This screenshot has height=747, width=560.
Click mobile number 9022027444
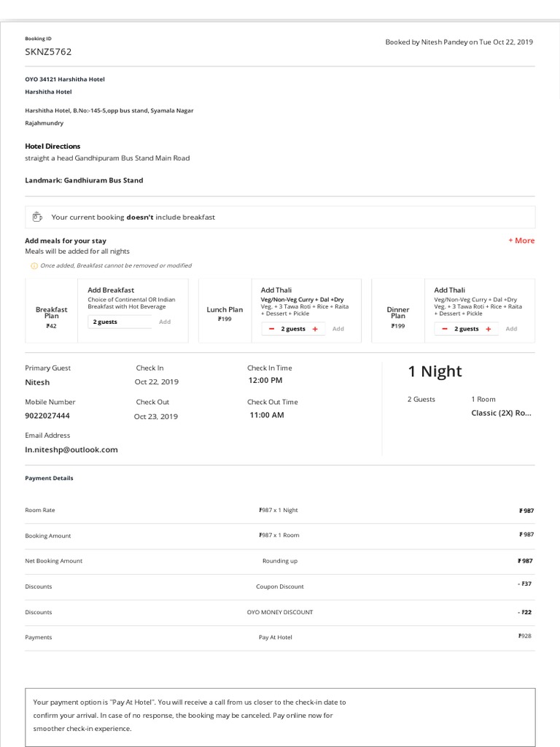click(x=48, y=416)
